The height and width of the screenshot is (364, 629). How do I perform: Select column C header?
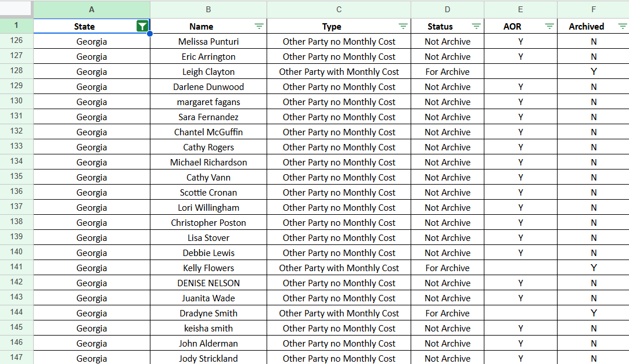(x=339, y=10)
